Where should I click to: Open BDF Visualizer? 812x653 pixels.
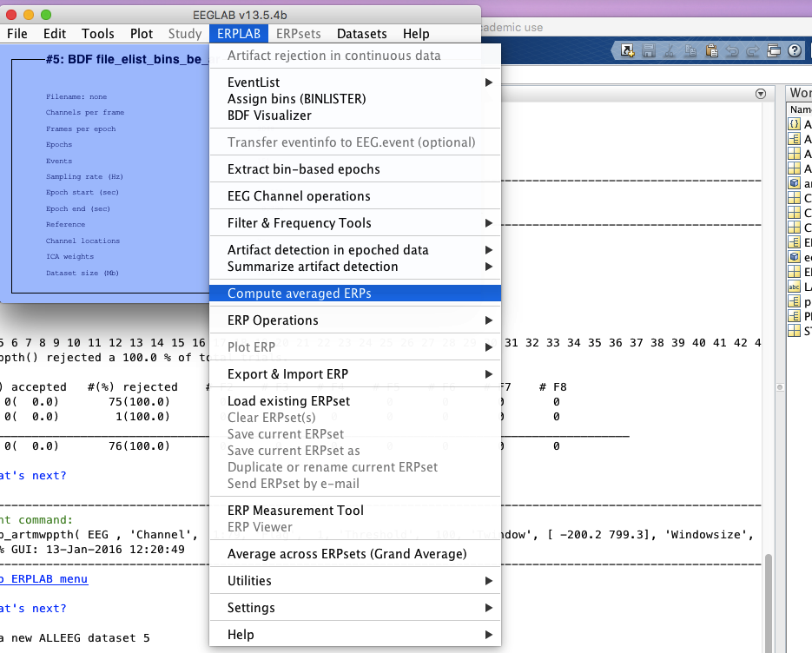click(355, 115)
